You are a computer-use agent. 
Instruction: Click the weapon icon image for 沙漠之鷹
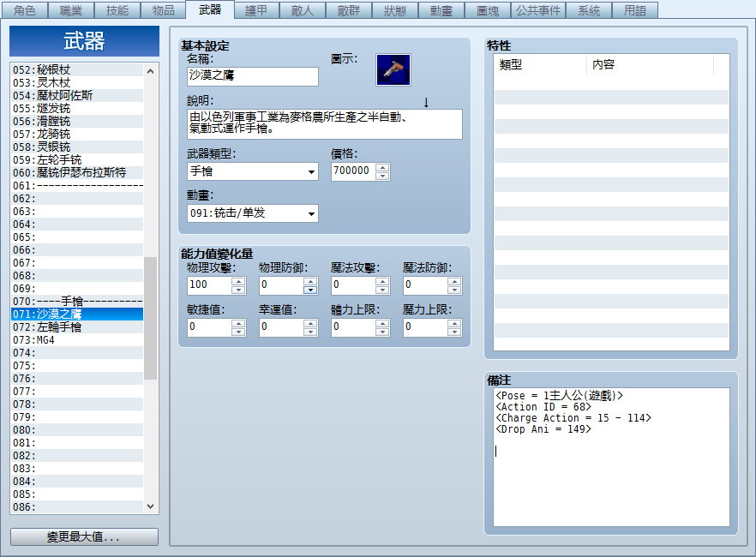(393, 70)
